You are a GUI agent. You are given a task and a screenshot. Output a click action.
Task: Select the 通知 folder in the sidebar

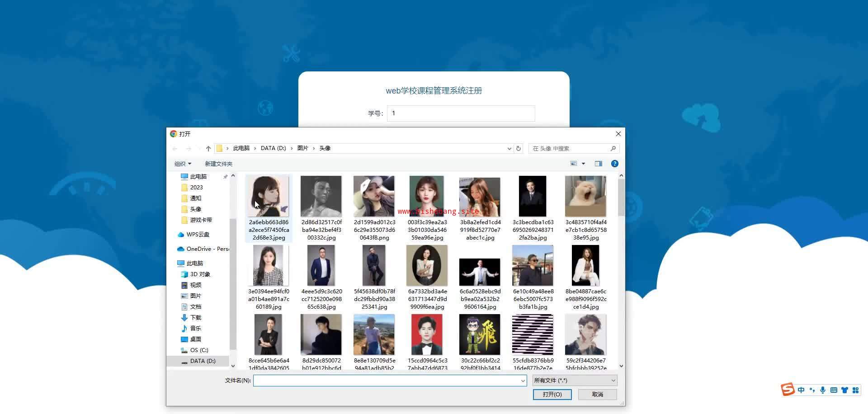point(195,198)
